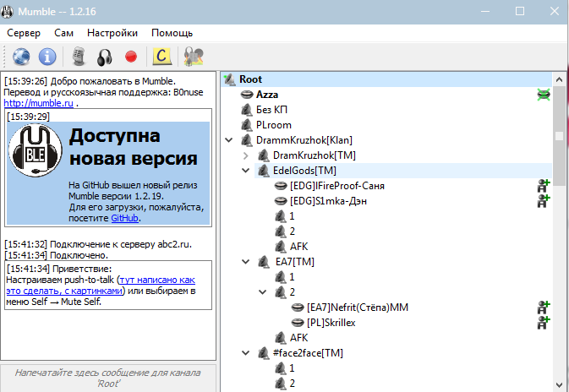The width and height of the screenshot is (569, 392).
Task: Click the audio wizard icon in toolbar
Action: (x=194, y=57)
